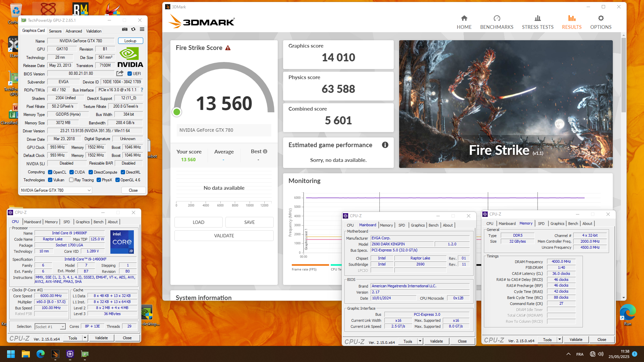The width and height of the screenshot is (644, 362).
Task: Open File Explorer from the taskbar
Action: [25, 354]
